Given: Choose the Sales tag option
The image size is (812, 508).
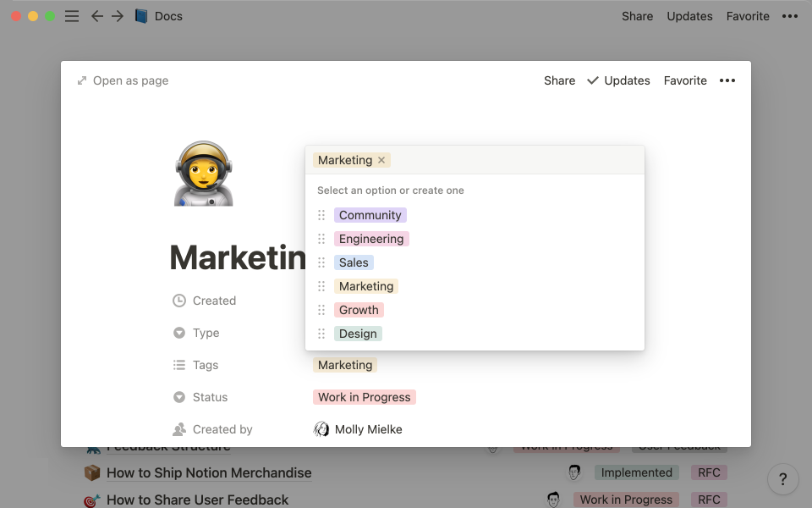Looking at the screenshot, I should coord(354,262).
